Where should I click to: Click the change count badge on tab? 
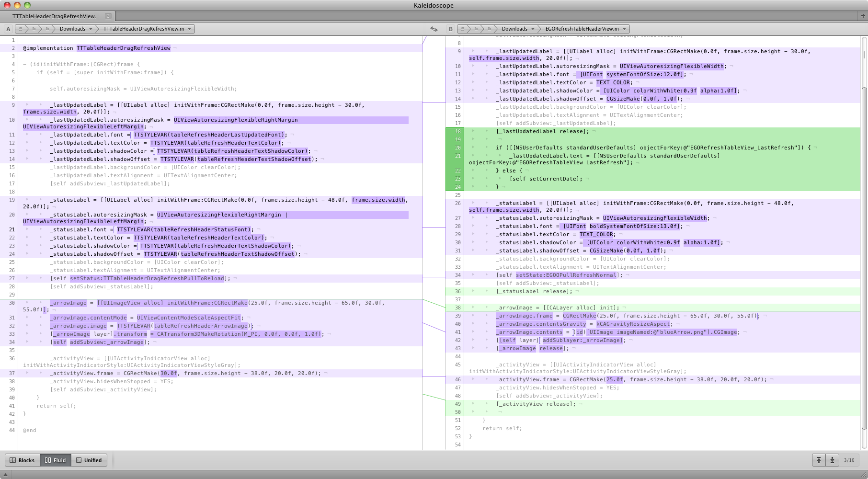click(x=108, y=16)
